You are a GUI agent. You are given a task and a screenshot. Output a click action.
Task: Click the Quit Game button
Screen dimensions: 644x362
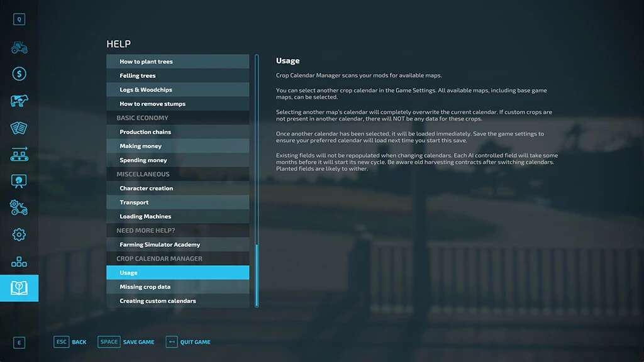(188, 342)
